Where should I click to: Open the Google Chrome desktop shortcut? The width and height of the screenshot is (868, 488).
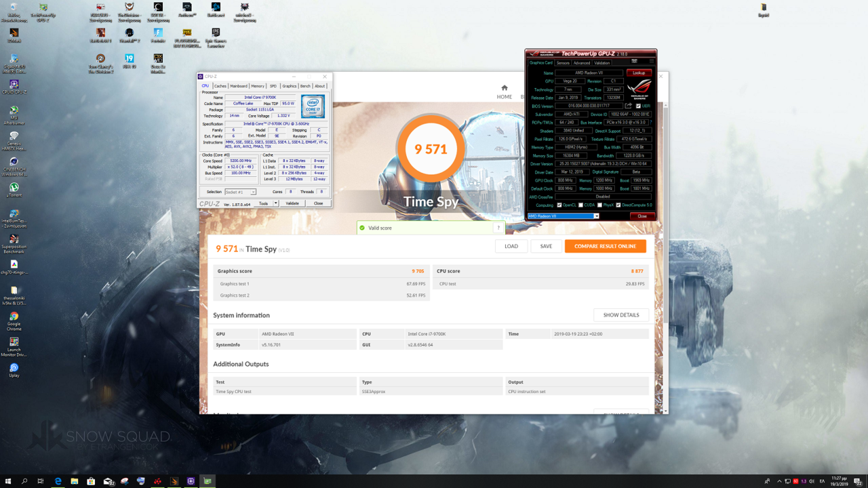tap(14, 321)
